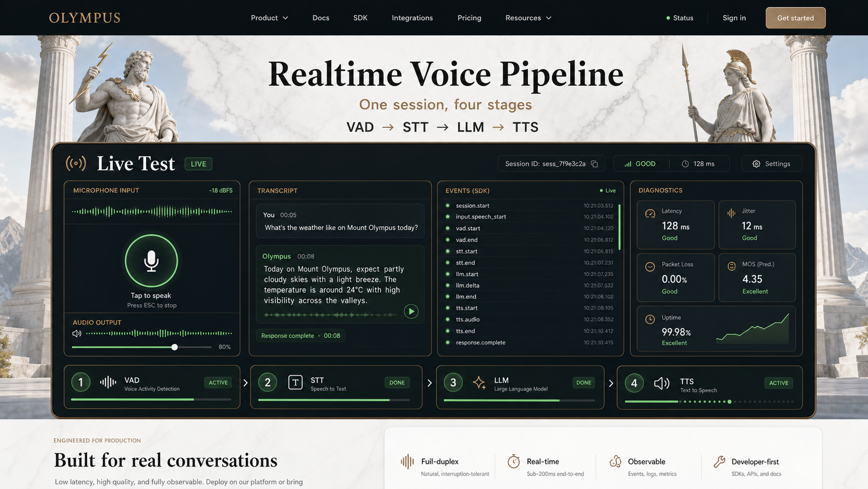Screen dimensions: 868x489
Task: Click the Developer-first wrench icon
Action: 719,461
